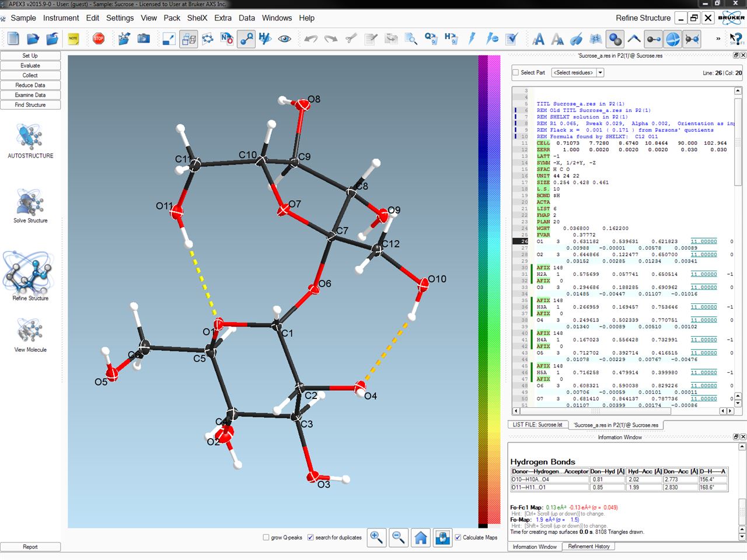Click the thermal ellipsoid globe icon

click(672, 39)
